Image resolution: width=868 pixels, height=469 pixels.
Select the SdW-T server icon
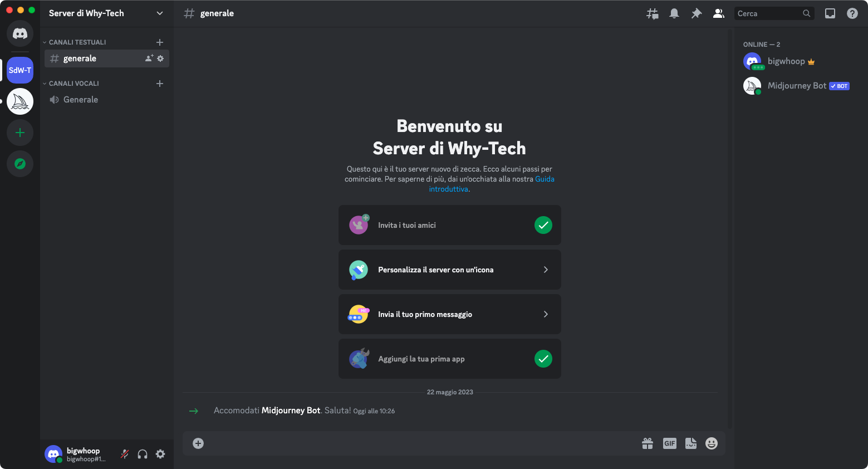coord(20,70)
